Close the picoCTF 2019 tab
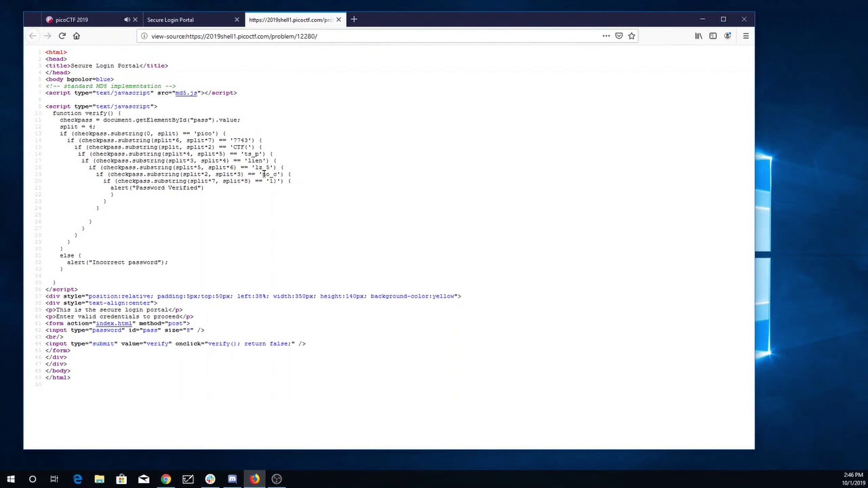 point(135,20)
